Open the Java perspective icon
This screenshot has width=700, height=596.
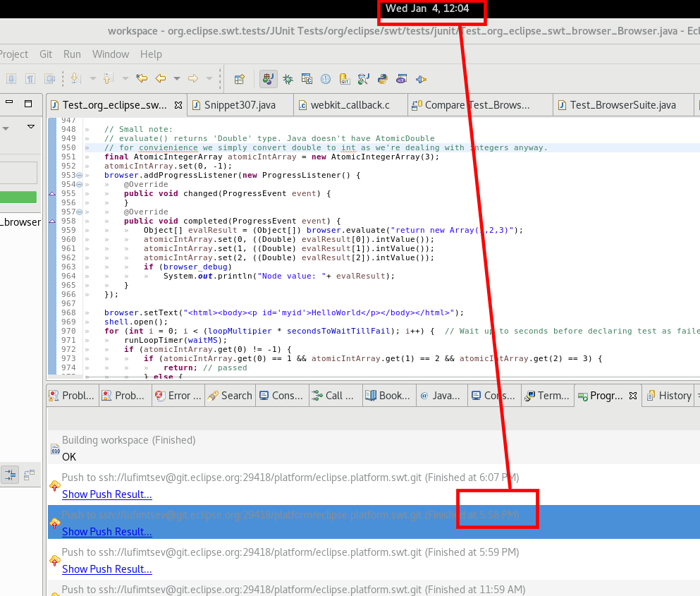coord(268,78)
